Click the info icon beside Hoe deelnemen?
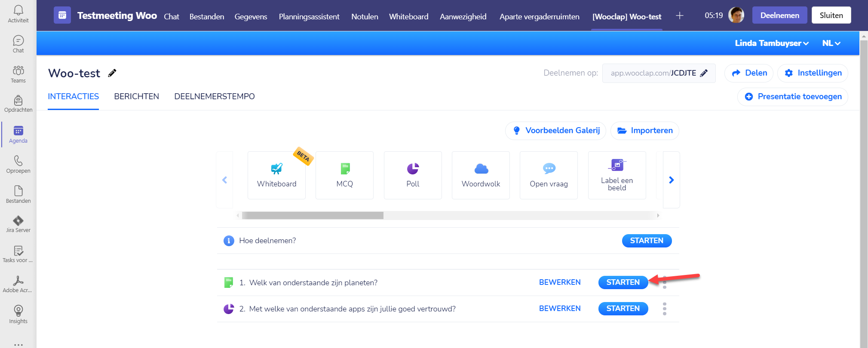Viewport: 868px width, 348px height. [x=229, y=241]
